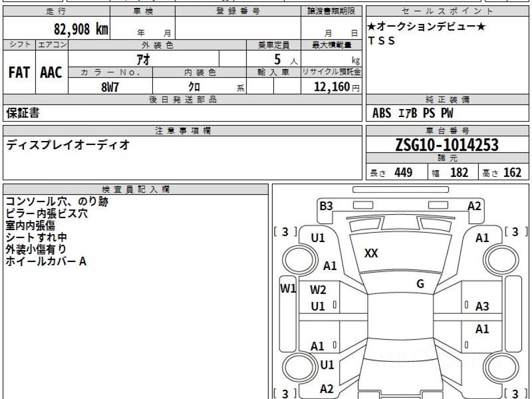532x399 pixels.
Task: Select the width value 幅 182
Action: (450, 172)
